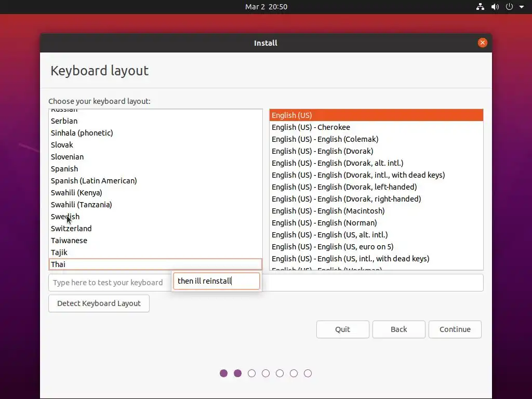The height and width of the screenshot is (399, 532).
Task: Select English (Dvorak, right-handed) variant
Action: [x=376, y=199]
